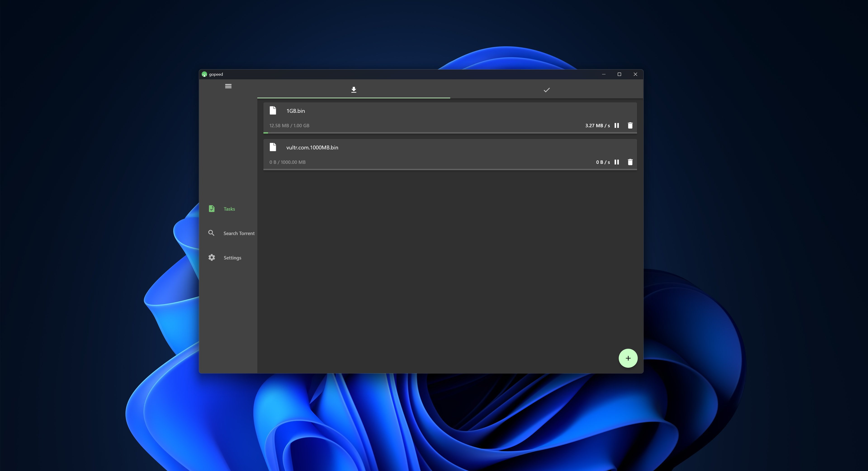Open the hamburger navigation menu
This screenshot has width=868, height=471.
[x=228, y=86]
